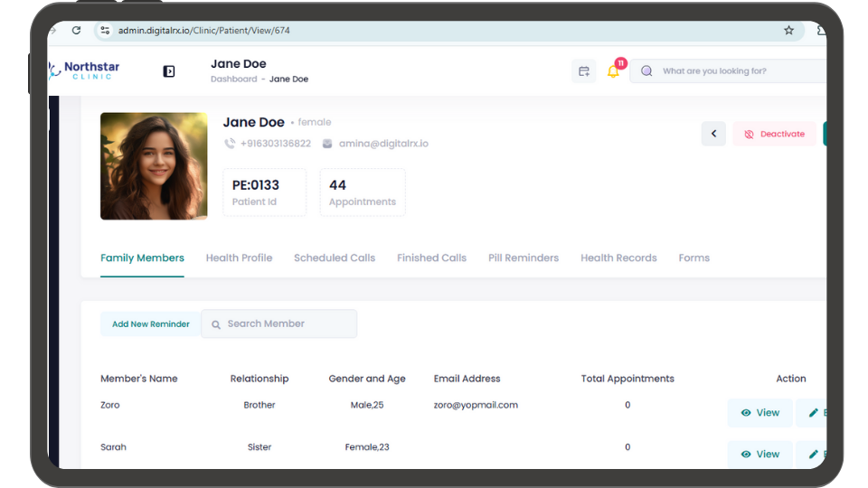View family member Sarah
This screenshot has width=868, height=488.
(x=760, y=455)
